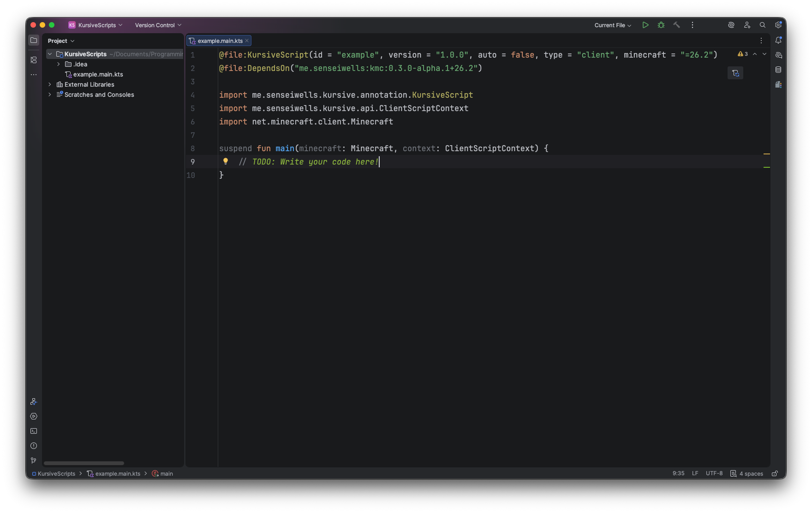Open the Project tool window icon
812x513 pixels.
coord(34,41)
